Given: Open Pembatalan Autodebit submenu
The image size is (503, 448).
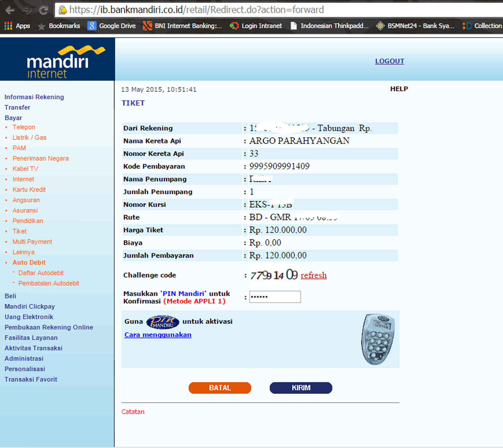Looking at the screenshot, I should [49, 283].
